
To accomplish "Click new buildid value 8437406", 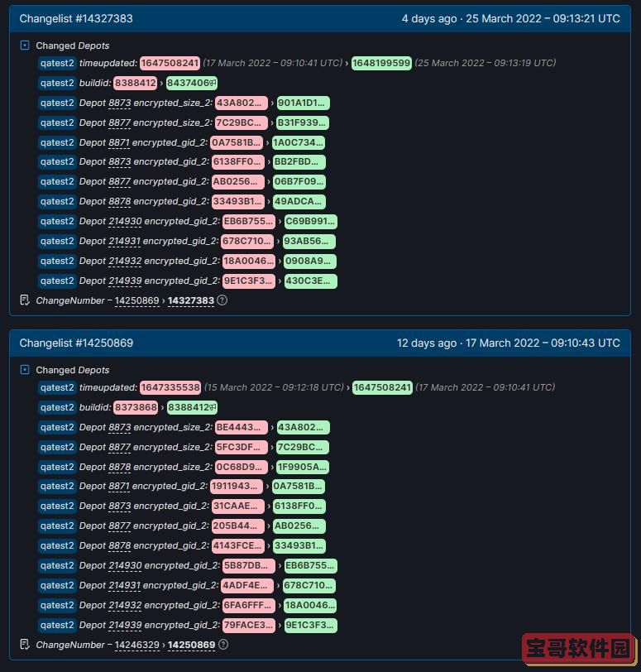I will [x=191, y=83].
